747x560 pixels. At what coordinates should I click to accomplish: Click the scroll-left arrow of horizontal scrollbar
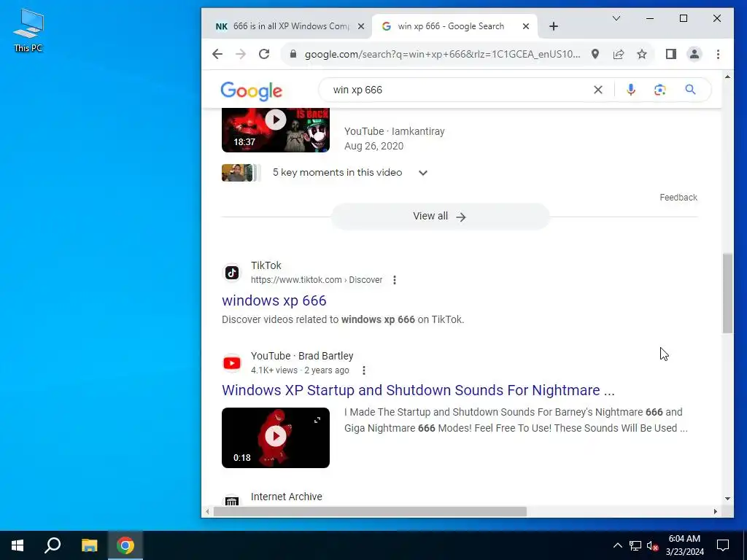(207, 511)
